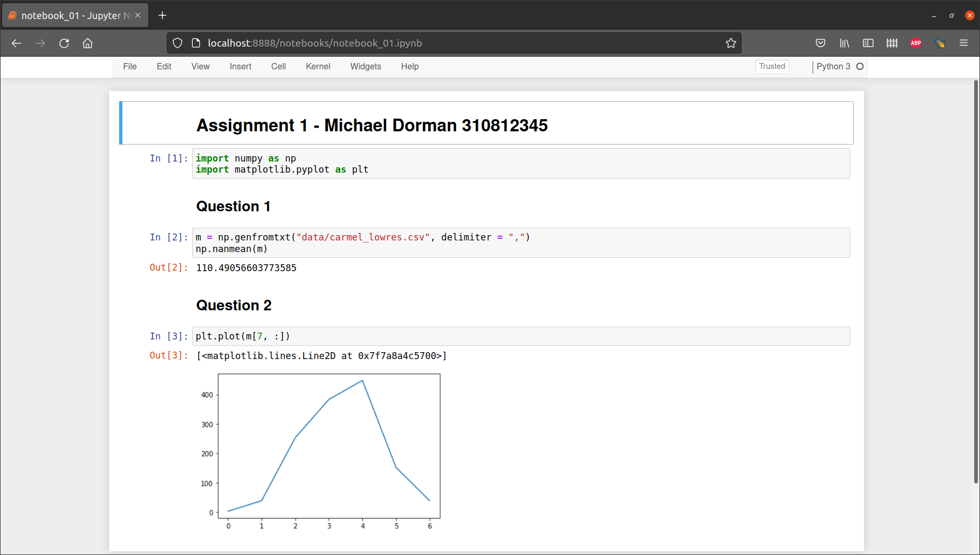Open the Firefox application menu
The width and height of the screenshot is (980, 555).
click(964, 43)
